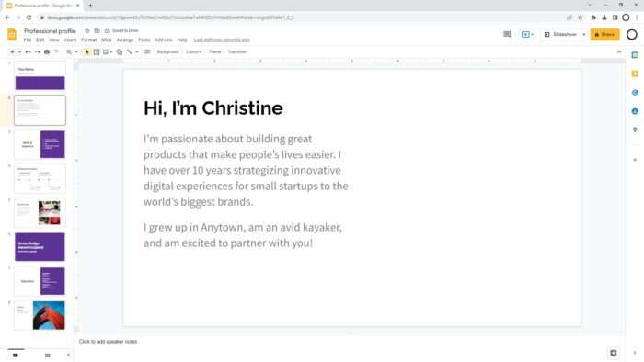Open the View menu

[53, 40]
